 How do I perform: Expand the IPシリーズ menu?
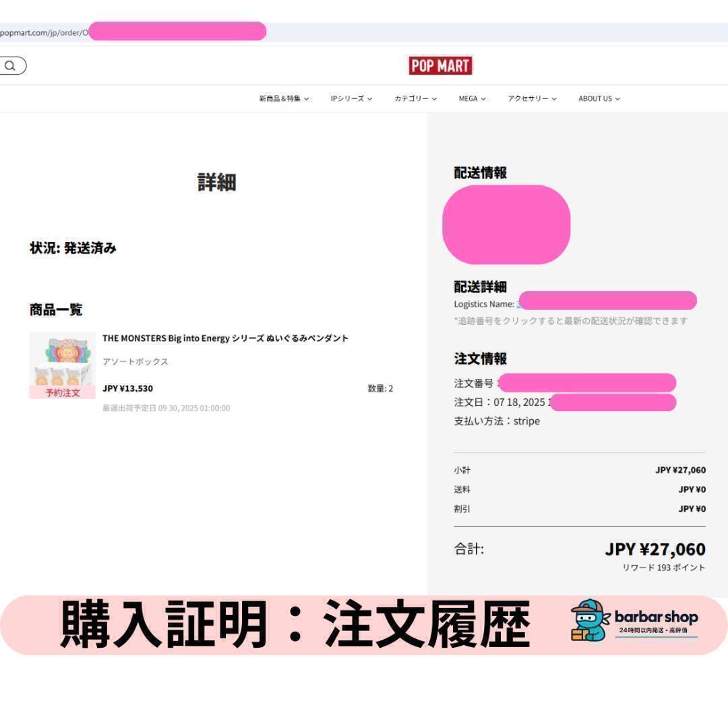point(351,98)
